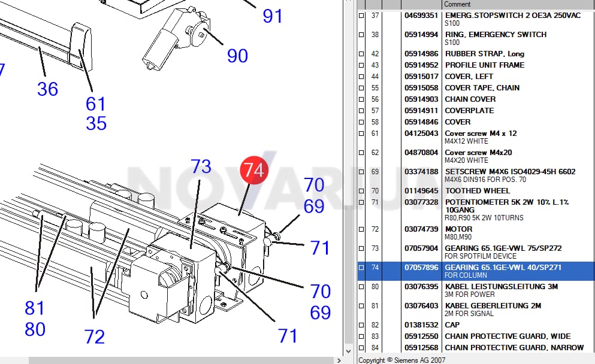Check box for item 81 Kabel Geberleitung

coord(361,306)
